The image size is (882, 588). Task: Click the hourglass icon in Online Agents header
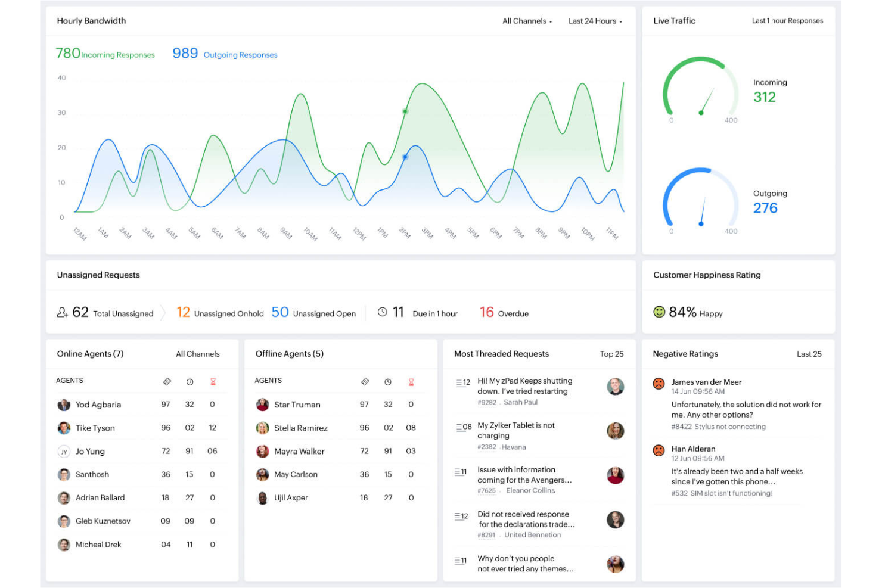coord(213,381)
